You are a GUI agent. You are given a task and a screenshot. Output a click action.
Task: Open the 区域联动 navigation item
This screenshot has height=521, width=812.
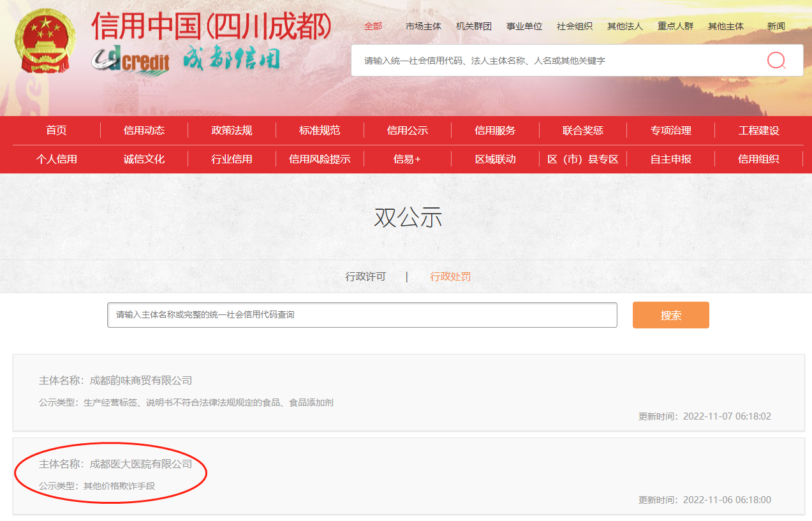coord(495,159)
